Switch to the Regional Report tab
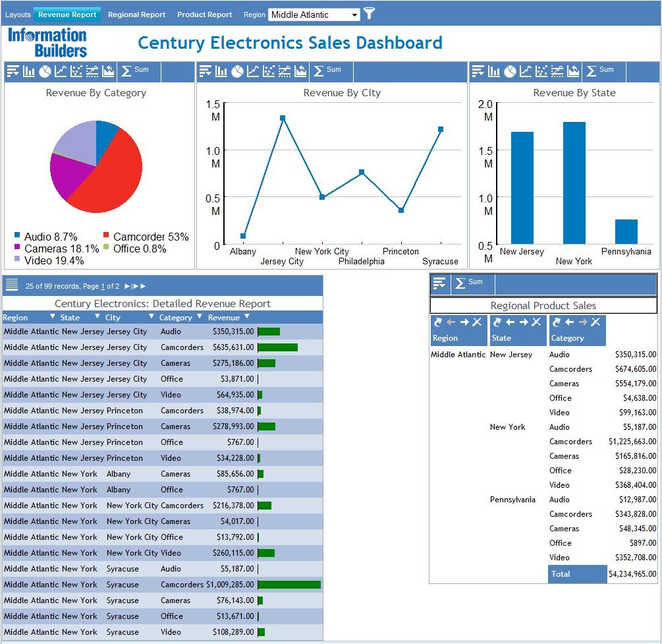Viewport: 662px width, 644px height. point(136,15)
